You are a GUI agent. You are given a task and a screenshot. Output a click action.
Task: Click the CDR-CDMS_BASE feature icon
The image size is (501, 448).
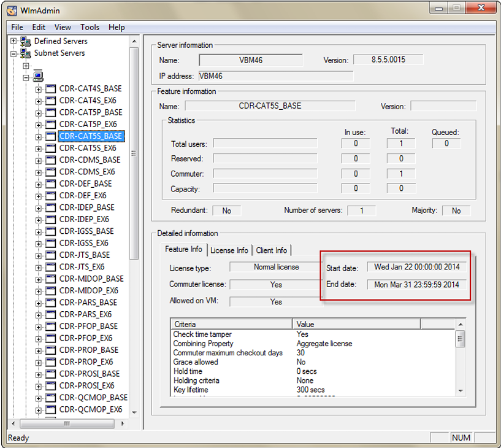(50, 160)
